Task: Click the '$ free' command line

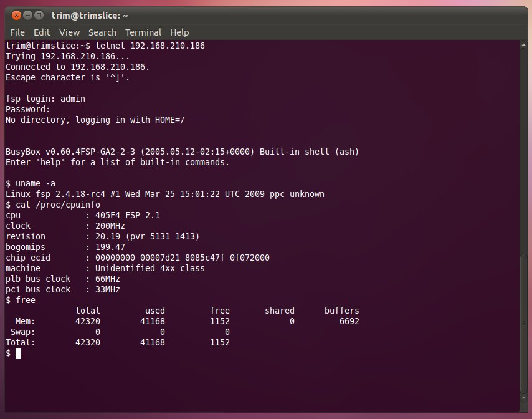Action: click(21, 300)
